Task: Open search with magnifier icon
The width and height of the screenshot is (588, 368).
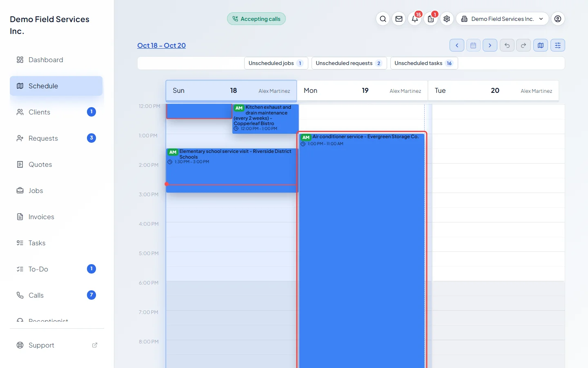Action: (383, 19)
